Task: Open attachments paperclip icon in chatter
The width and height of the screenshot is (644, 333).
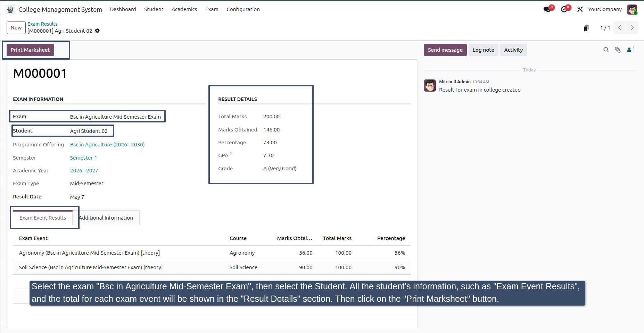Action: tap(618, 50)
